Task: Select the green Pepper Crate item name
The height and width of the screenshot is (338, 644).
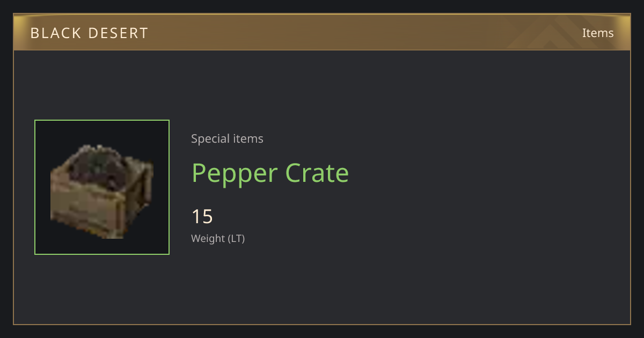Action: (270, 173)
